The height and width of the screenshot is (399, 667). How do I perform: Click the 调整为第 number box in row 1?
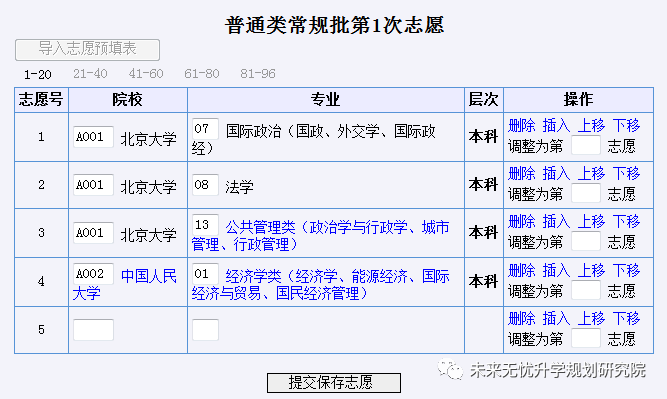[x=585, y=146]
